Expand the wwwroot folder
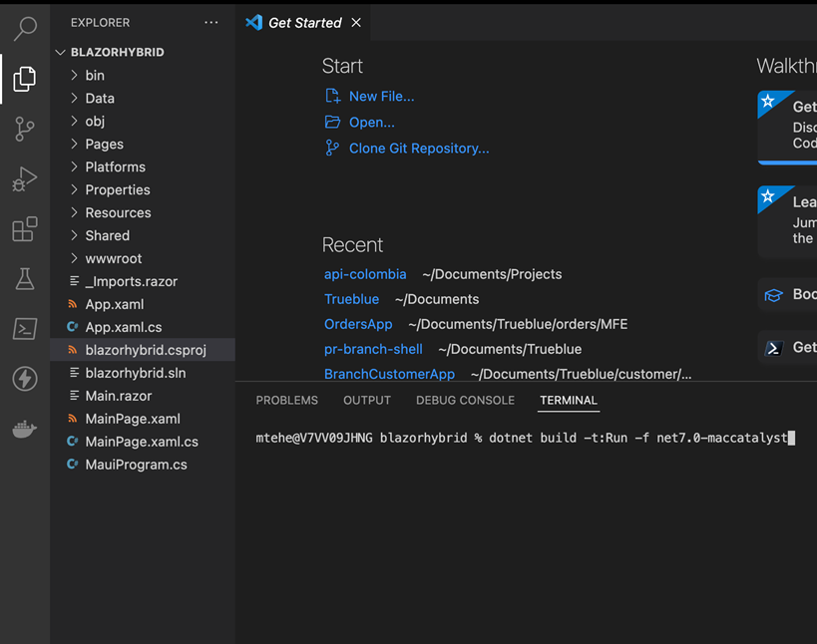The image size is (817, 644). coord(113,258)
